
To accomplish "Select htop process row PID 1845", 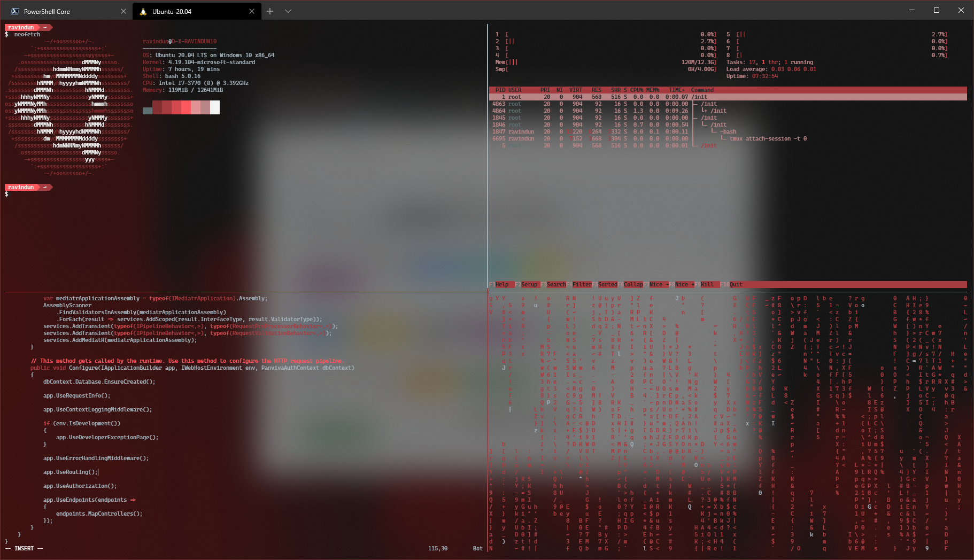I will [728, 118].
